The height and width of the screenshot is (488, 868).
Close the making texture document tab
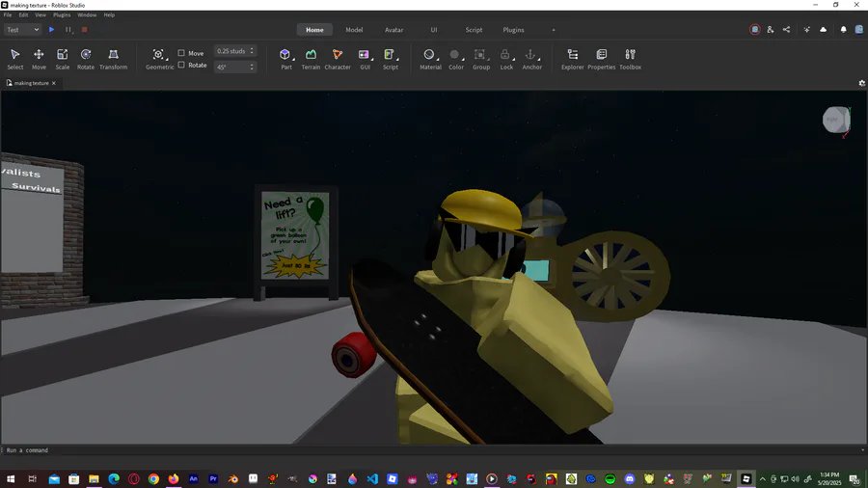(x=54, y=83)
